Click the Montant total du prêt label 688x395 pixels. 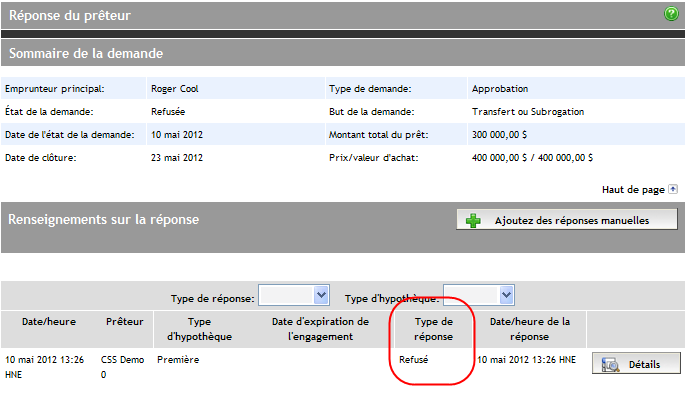(378, 135)
